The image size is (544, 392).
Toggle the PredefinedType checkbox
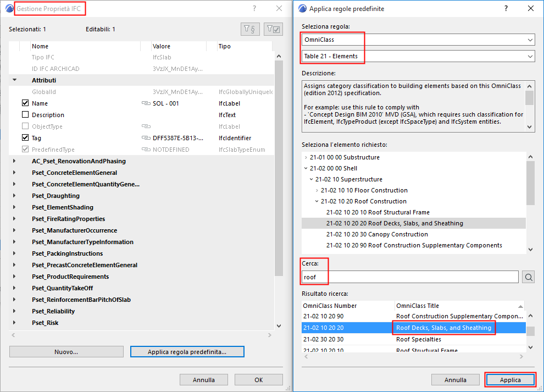click(x=25, y=150)
